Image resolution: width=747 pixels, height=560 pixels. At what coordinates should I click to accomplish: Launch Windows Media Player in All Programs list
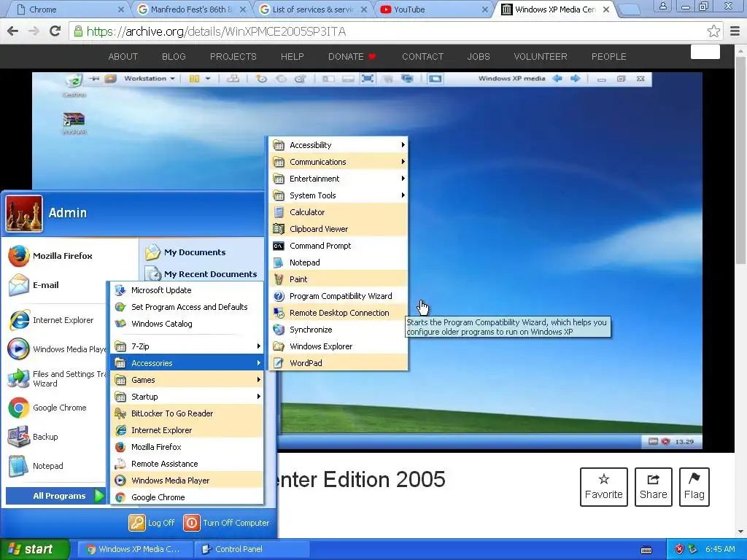[187, 481]
